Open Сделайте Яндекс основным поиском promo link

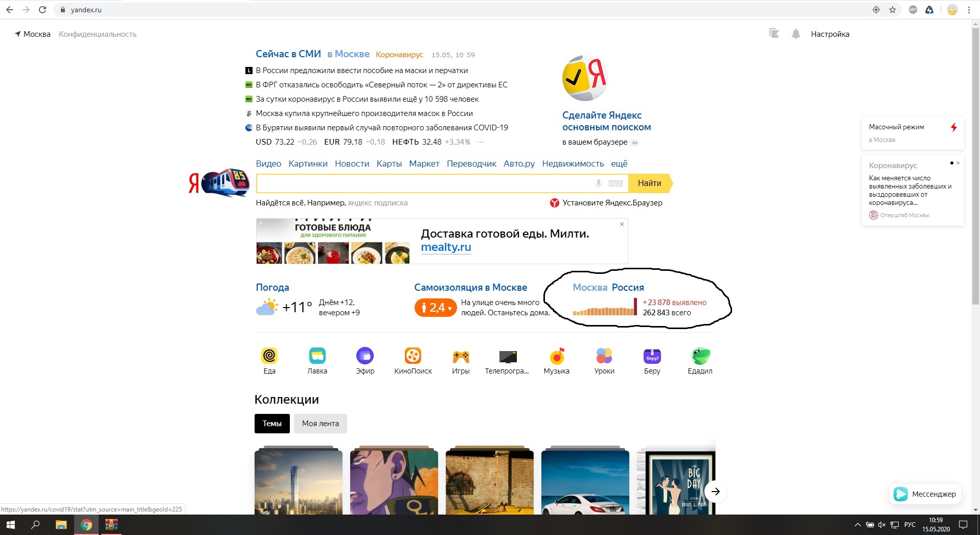(x=606, y=121)
